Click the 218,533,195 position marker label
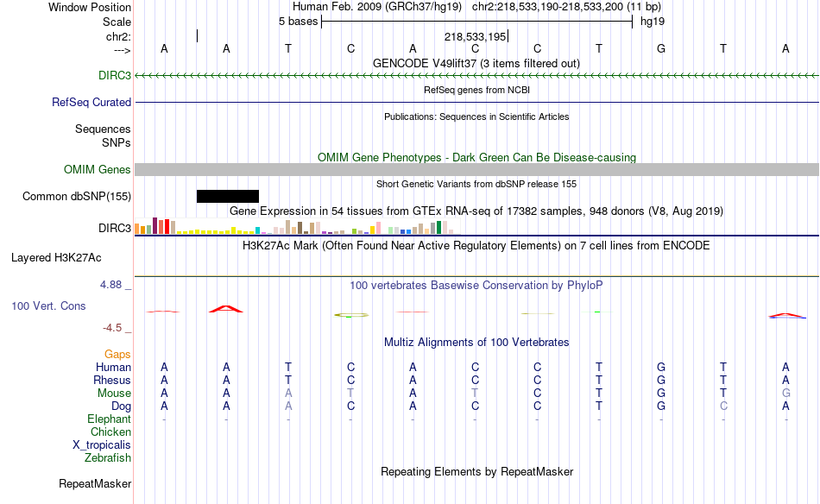The width and height of the screenshot is (820, 504). 475,36
